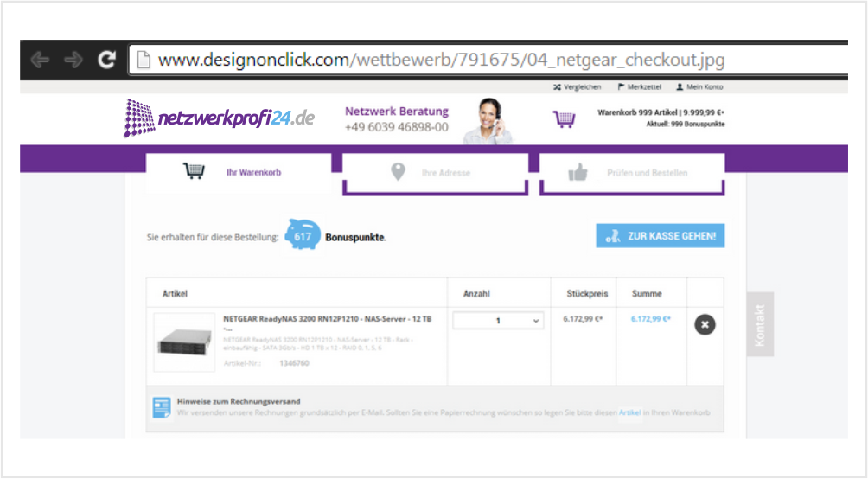The width and height of the screenshot is (868, 479).
Task: Click the Stückpreis column header
Action: tap(587, 293)
